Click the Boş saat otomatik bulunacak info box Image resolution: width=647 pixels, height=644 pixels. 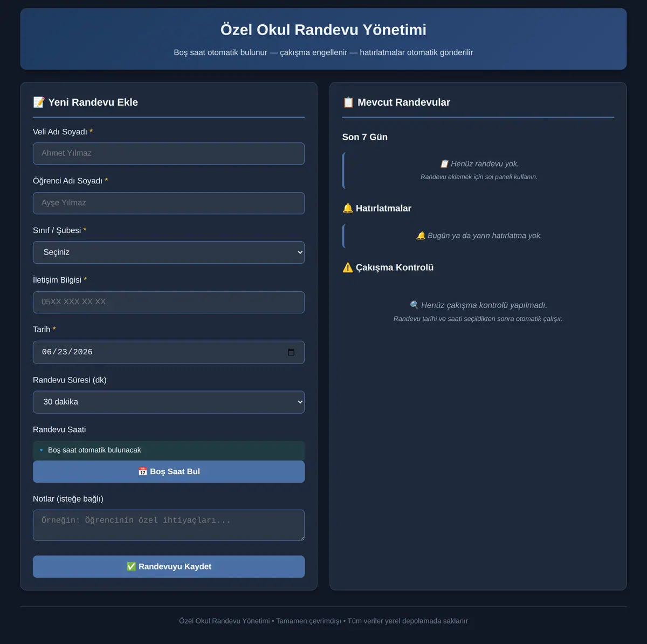[169, 450]
